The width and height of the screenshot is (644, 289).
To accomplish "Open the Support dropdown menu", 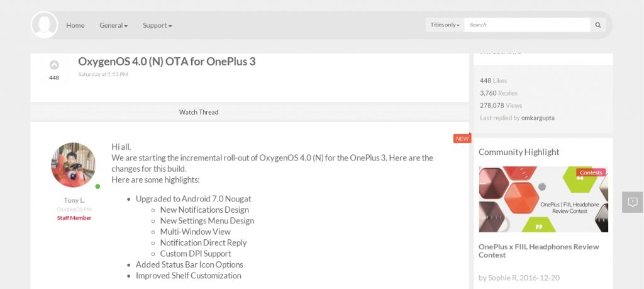I will [x=157, y=25].
